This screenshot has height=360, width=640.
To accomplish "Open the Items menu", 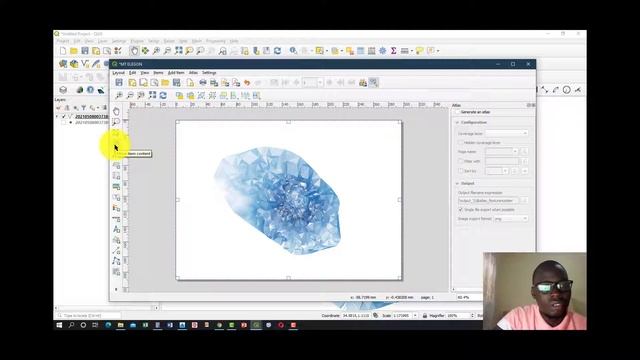I will (158, 73).
